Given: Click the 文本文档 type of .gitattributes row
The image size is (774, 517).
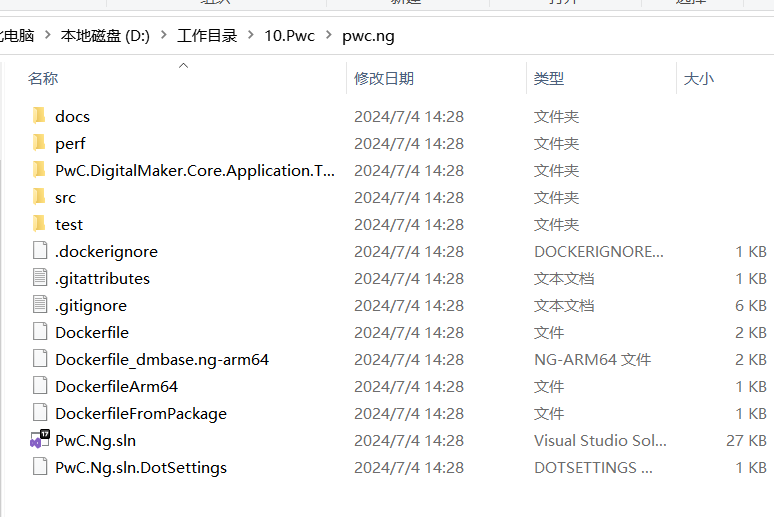Looking at the screenshot, I should coord(564,278).
